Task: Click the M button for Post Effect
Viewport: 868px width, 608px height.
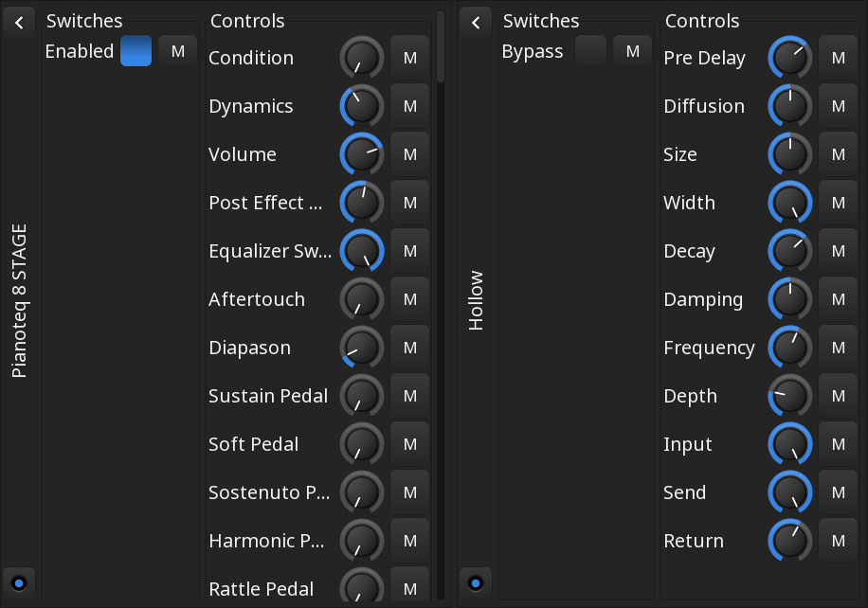Action: point(410,203)
